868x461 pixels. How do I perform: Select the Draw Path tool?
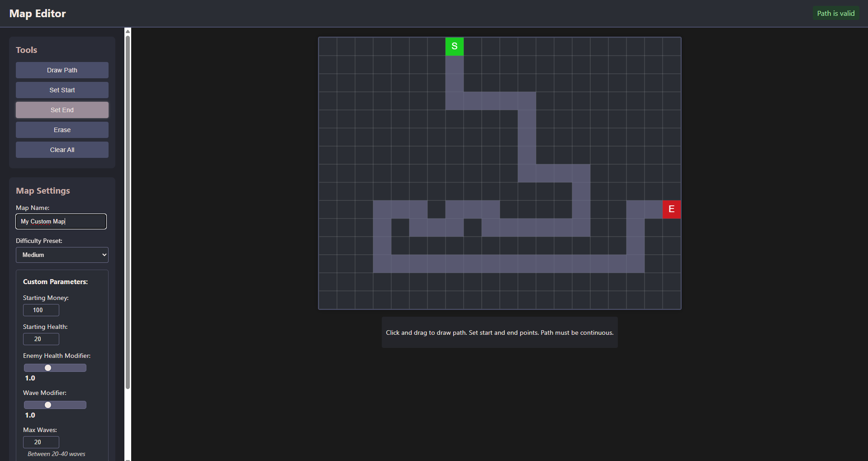62,70
